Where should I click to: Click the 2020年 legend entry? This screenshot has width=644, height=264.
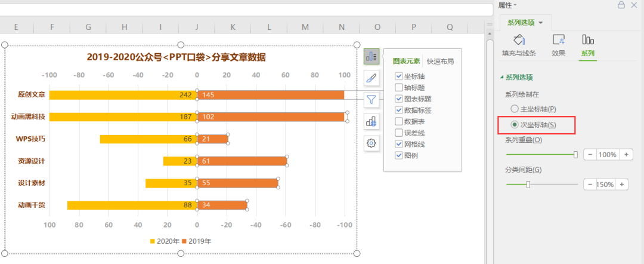[165, 241]
